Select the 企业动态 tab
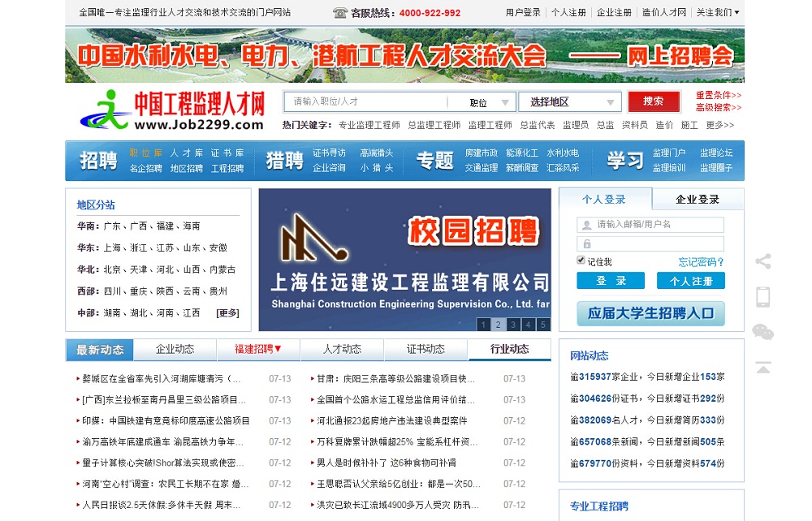Screen dimensions: 812x521 tap(175, 349)
